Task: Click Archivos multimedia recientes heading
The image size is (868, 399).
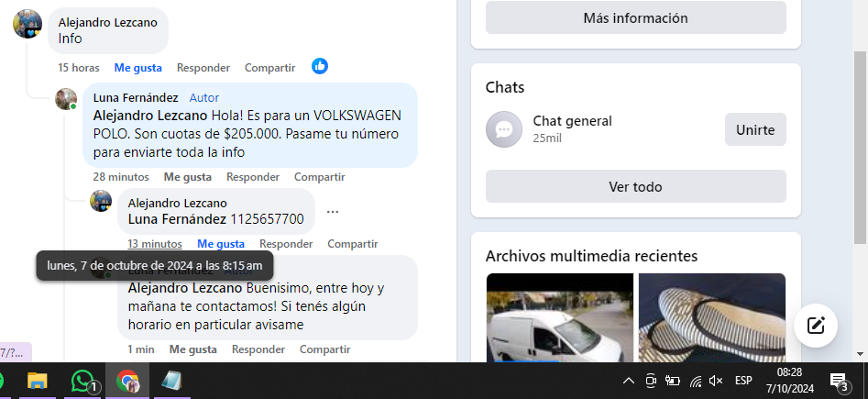Action: [x=591, y=256]
